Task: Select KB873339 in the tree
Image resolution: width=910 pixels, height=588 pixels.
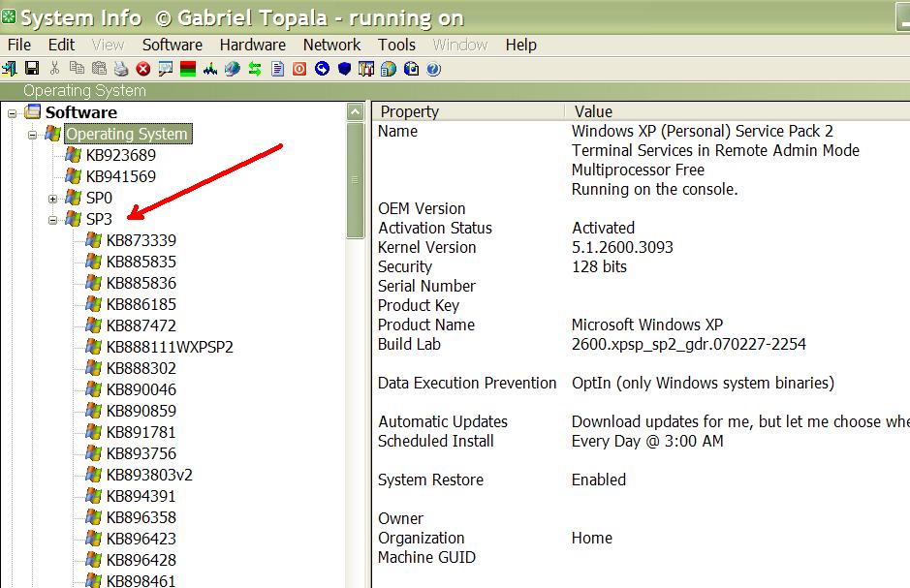Action: pyautogui.click(x=141, y=240)
